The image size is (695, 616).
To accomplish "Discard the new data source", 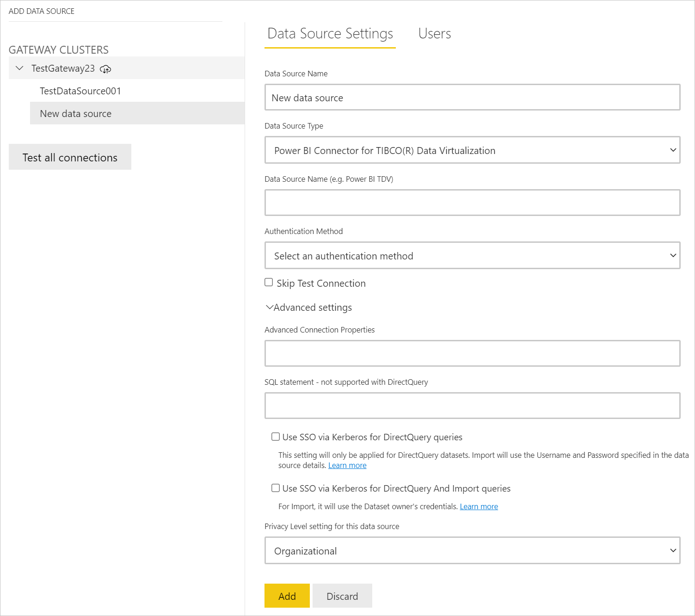I will [x=342, y=596].
